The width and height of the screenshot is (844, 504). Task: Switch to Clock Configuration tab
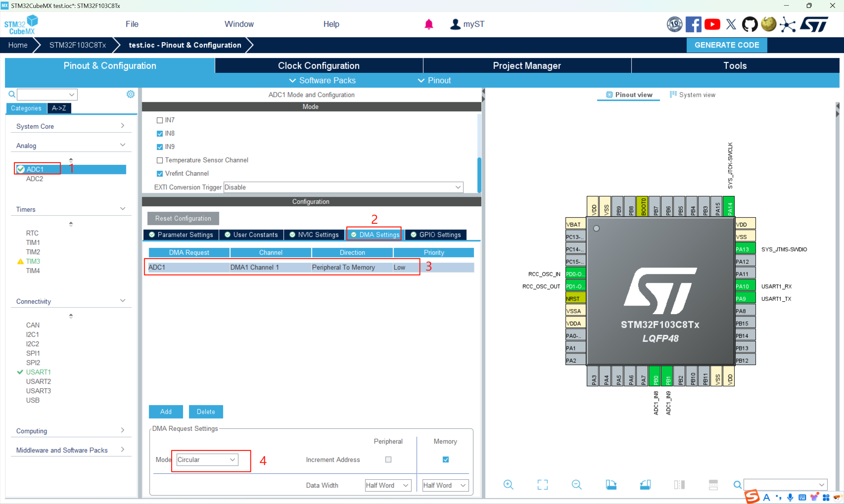click(319, 66)
